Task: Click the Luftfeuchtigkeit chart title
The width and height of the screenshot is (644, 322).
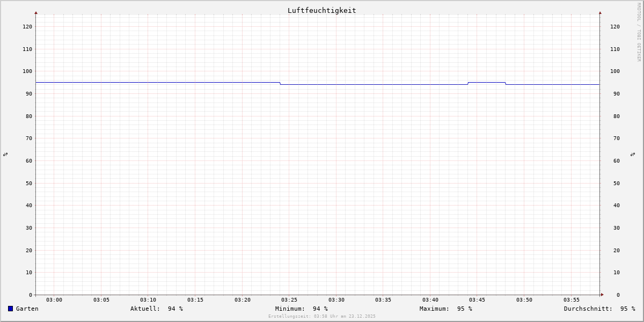Action: pos(322,10)
